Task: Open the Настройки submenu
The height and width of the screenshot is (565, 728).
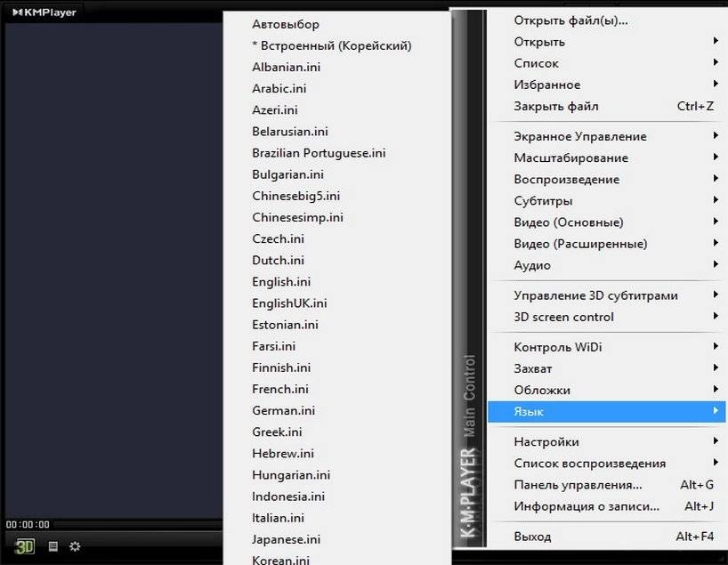Action: pos(606,441)
